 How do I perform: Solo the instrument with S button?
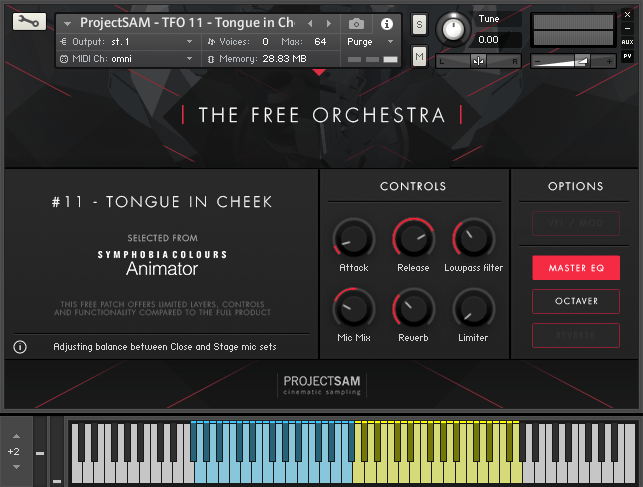419,25
